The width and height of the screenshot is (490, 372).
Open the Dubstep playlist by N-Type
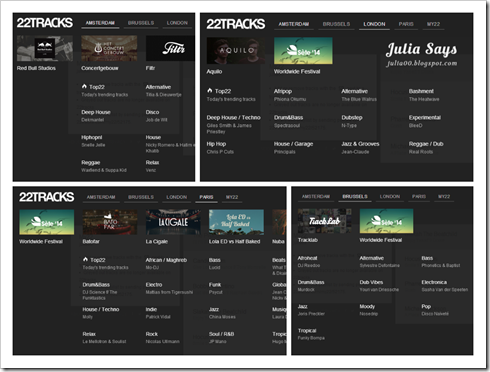click(352, 121)
